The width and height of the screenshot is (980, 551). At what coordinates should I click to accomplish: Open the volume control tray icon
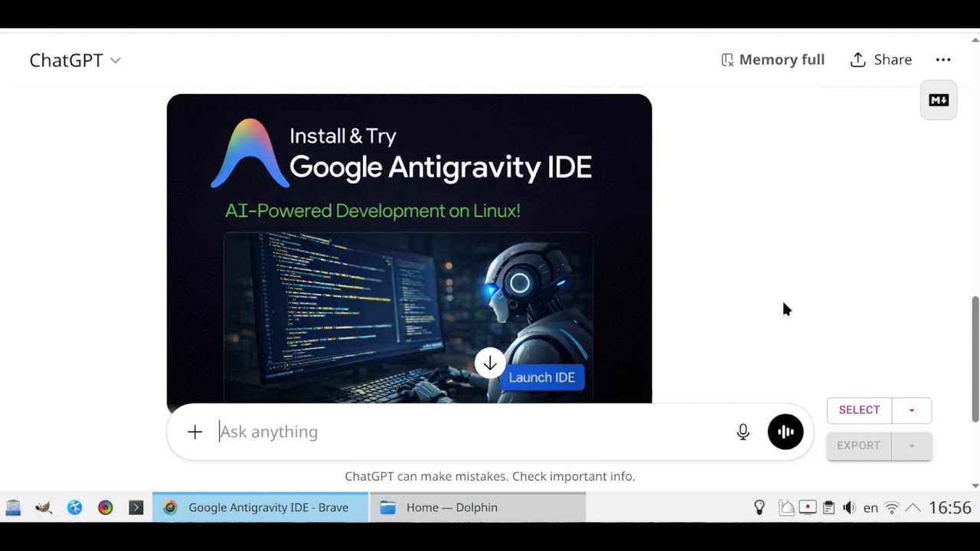tap(849, 507)
